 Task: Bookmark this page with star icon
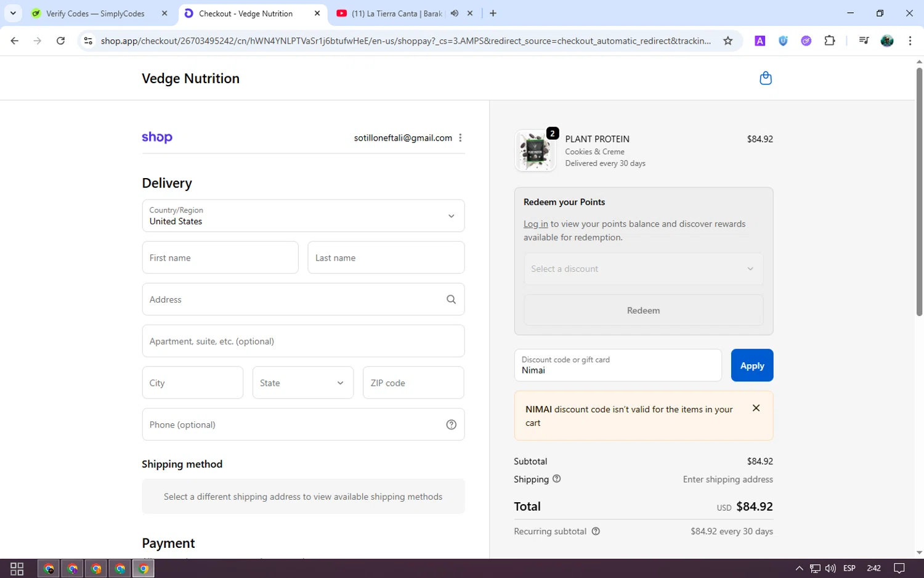pyautogui.click(x=728, y=41)
